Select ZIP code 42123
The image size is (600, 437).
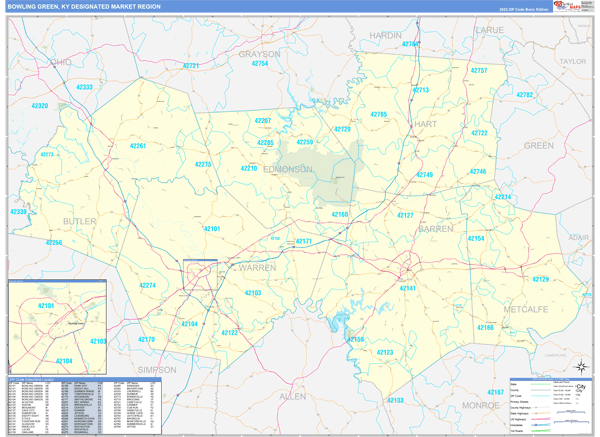(385, 353)
